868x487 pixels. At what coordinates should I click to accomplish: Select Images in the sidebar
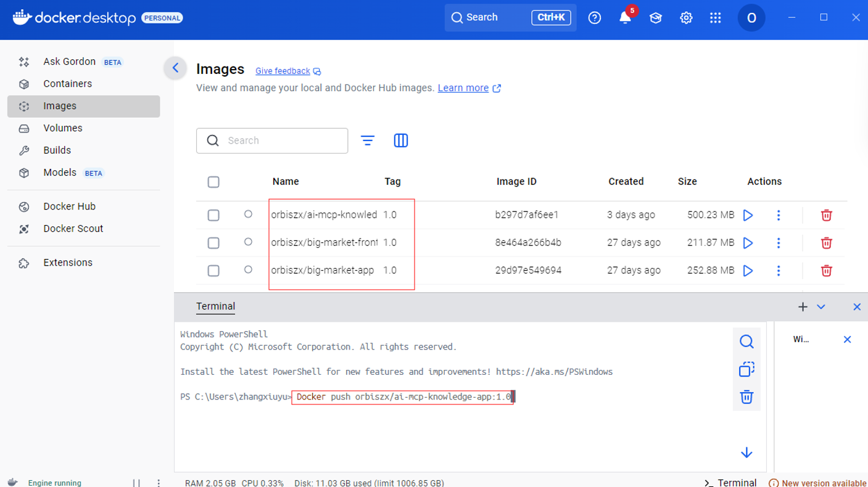[84, 106]
